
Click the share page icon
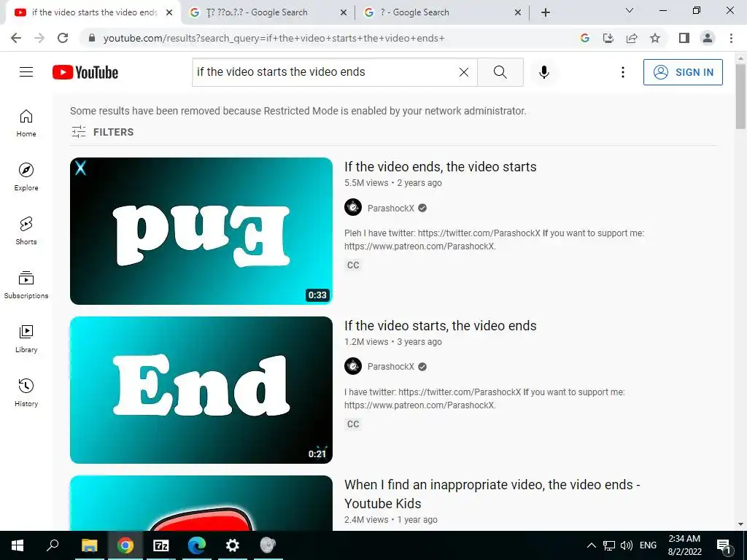point(632,38)
